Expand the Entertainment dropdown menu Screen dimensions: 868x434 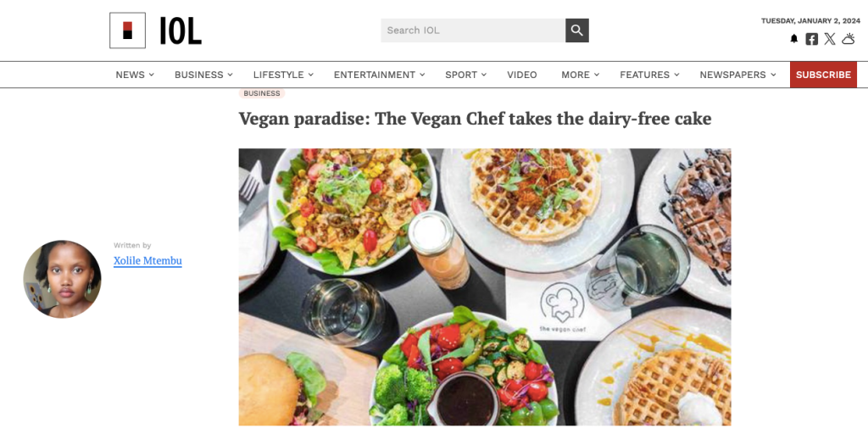point(379,75)
